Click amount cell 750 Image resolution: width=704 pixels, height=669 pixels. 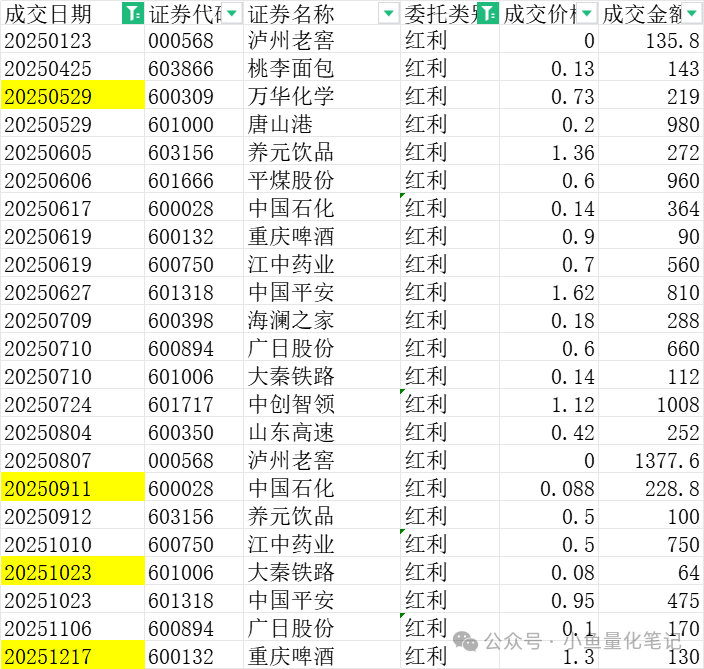click(651, 543)
